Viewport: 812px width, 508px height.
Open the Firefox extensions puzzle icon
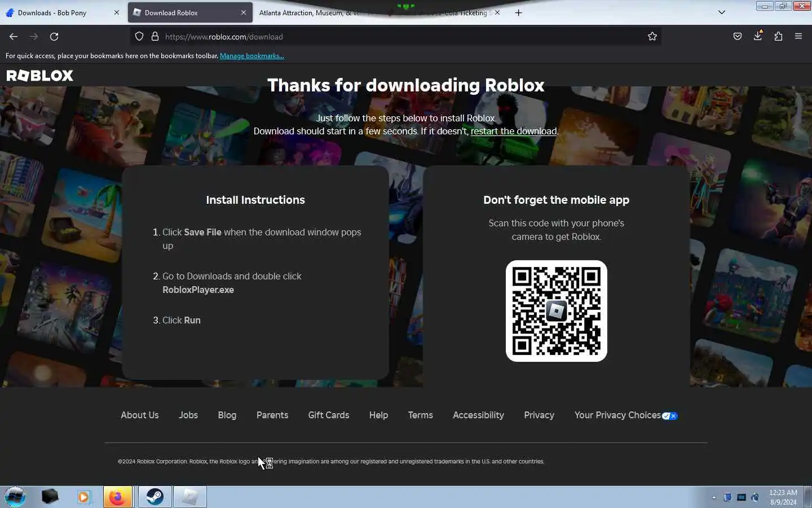[x=778, y=37]
